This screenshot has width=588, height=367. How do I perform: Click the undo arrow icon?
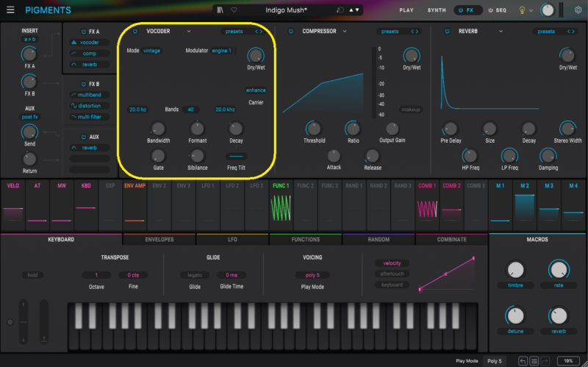click(523, 361)
